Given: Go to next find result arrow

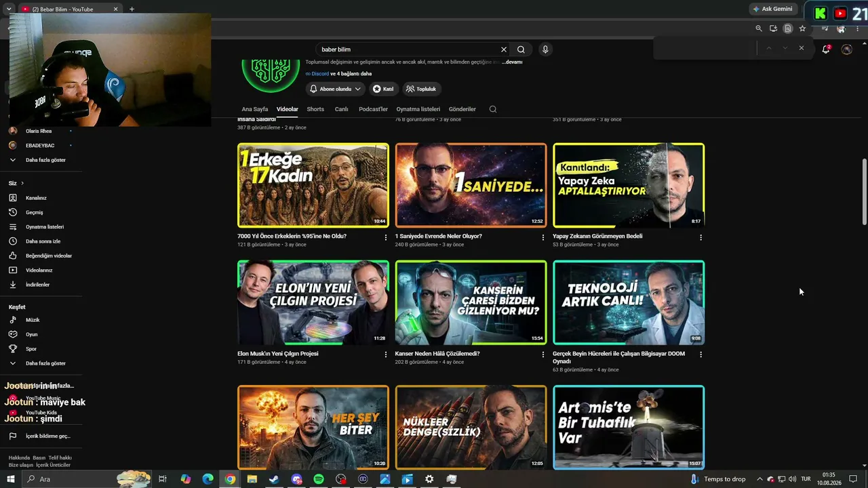Looking at the screenshot, I should click(785, 48).
